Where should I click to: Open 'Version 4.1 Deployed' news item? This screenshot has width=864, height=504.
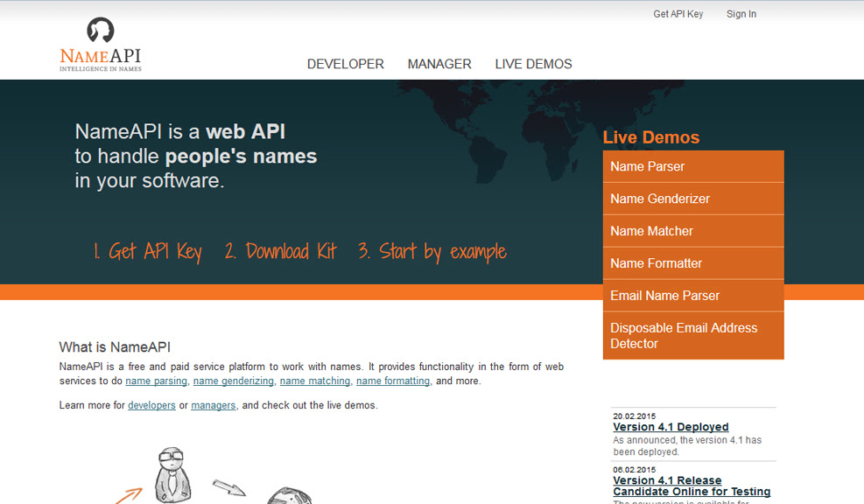pyautogui.click(x=671, y=427)
